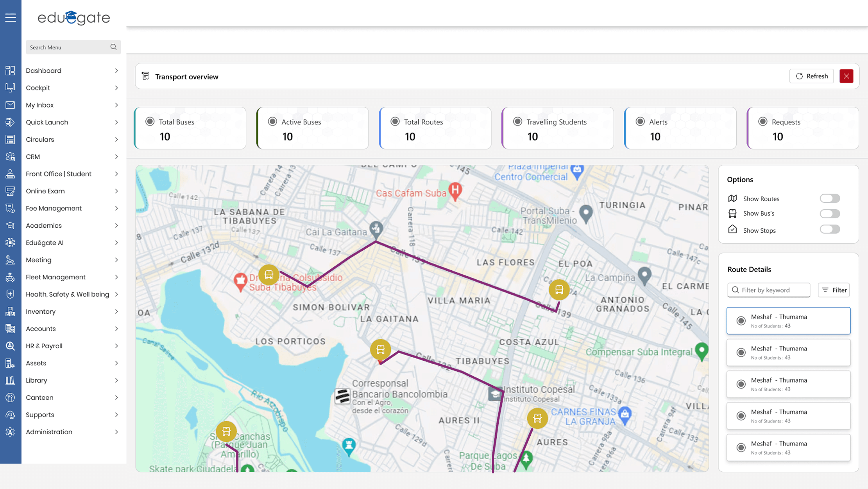Viewport: 868px width, 489px height.
Task: Select the first Meshaf - Thumama radio button
Action: coord(741,320)
